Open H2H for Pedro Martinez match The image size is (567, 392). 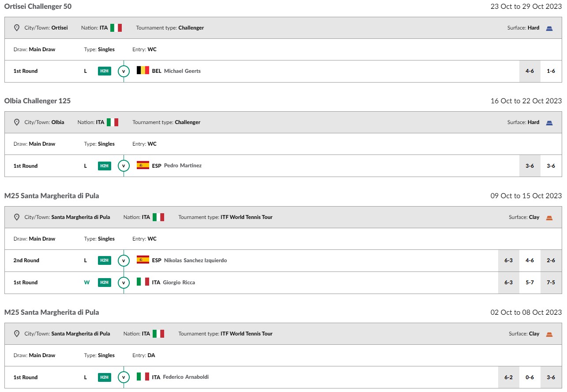(104, 166)
